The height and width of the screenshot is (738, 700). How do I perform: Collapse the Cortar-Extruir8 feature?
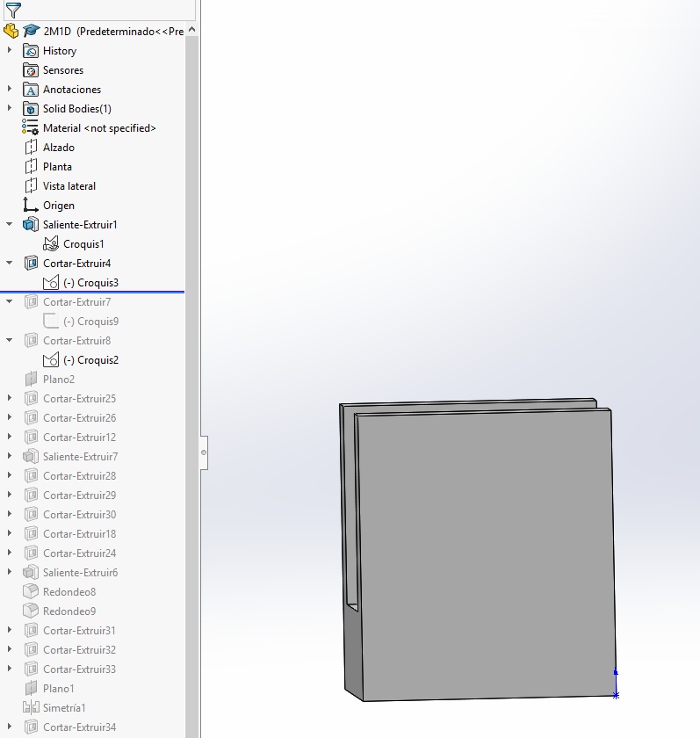[x=9, y=340]
